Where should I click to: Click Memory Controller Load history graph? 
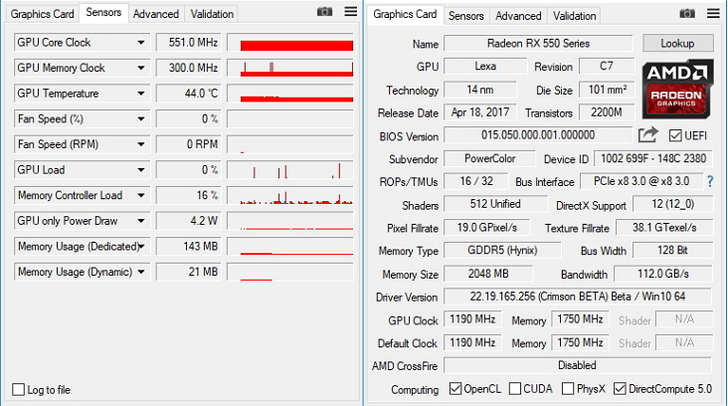(x=290, y=196)
